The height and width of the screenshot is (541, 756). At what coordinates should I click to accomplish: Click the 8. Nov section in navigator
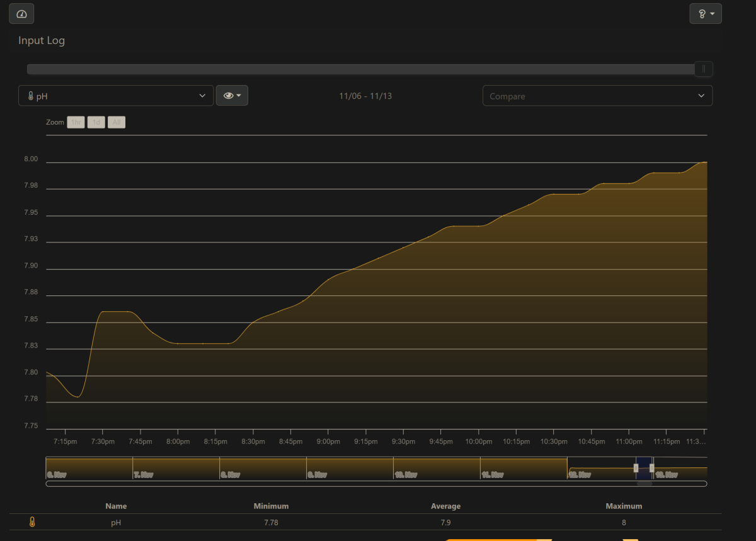(x=231, y=474)
